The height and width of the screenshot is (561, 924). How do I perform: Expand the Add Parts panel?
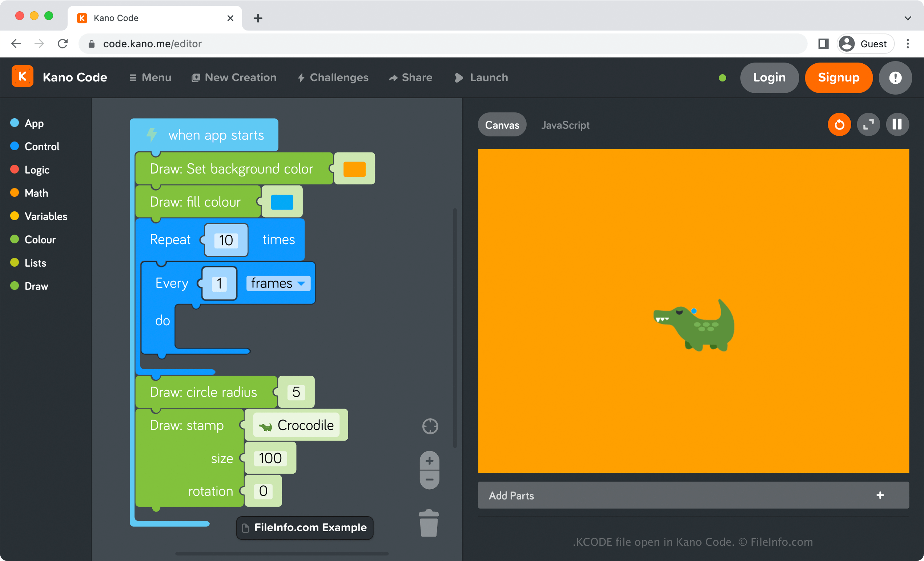click(880, 495)
